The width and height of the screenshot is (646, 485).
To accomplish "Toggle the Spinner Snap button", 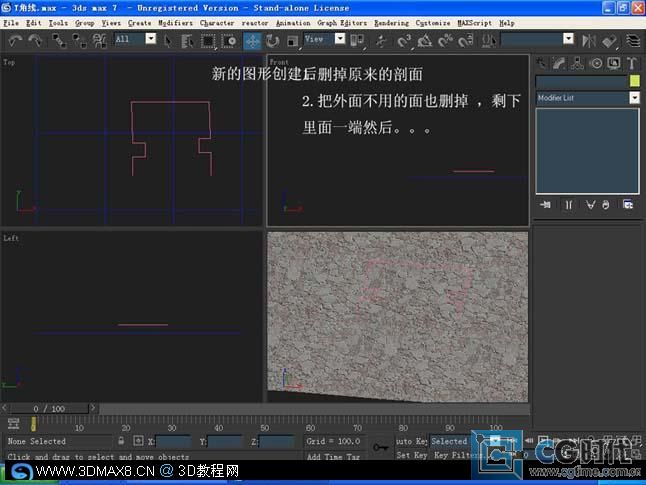I will coord(466,41).
